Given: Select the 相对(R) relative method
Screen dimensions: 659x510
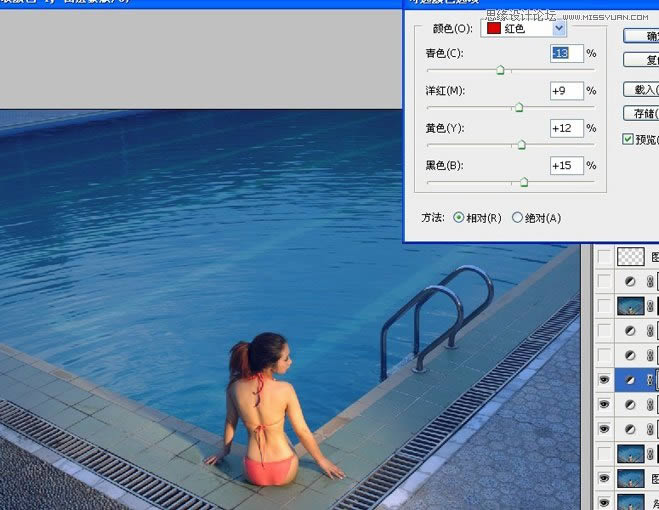Looking at the screenshot, I should coord(459,217).
